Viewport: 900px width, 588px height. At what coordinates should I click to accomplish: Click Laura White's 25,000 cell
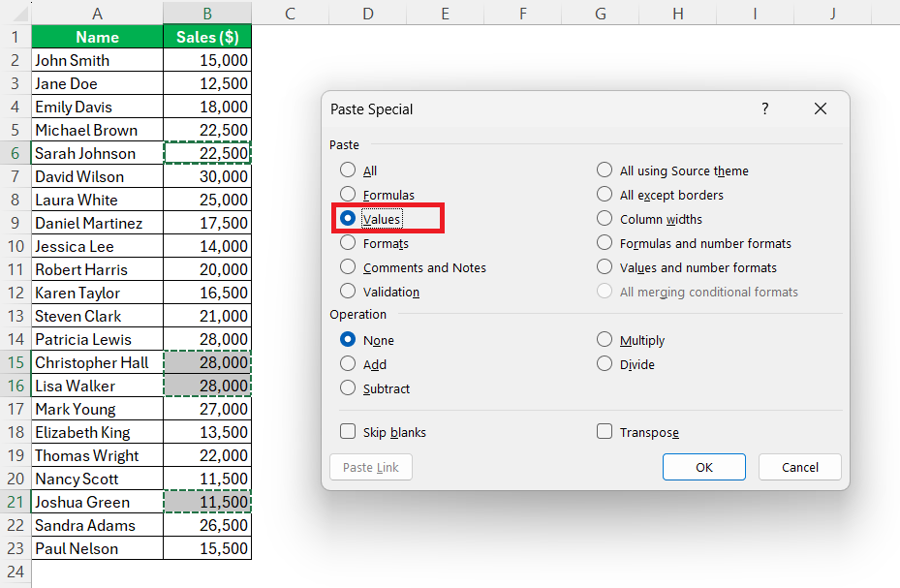(x=207, y=200)
